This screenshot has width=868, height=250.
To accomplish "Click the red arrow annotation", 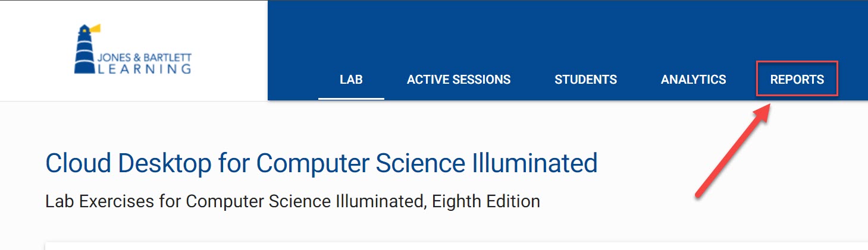I will (733, 151).
